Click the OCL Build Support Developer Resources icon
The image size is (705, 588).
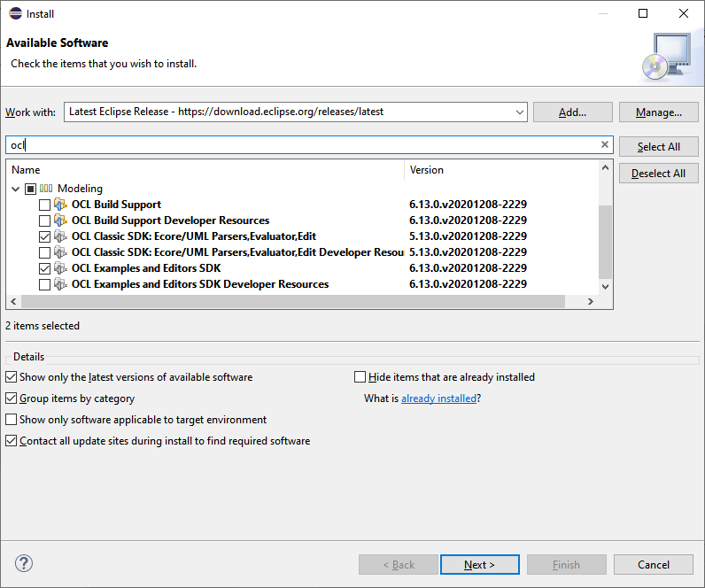[x=60, y=220]
